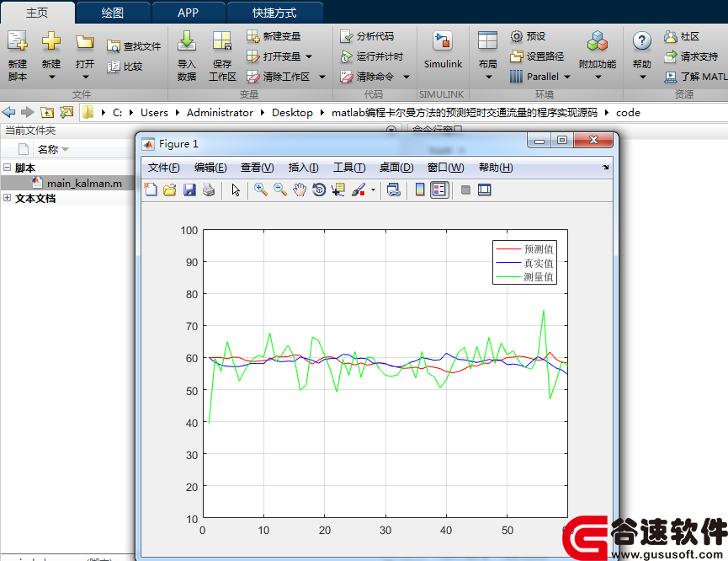
Task: Toggle the Pan hand tool
Action: [300, 190]
